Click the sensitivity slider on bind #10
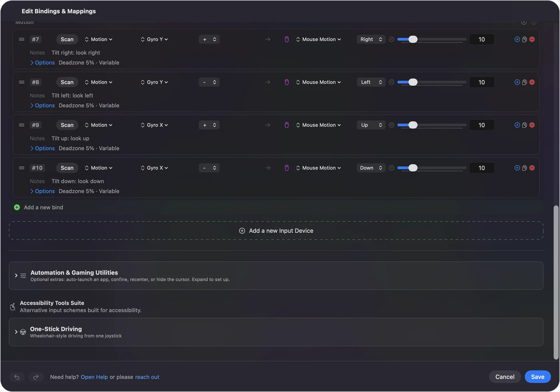560x392 pixels. 432,168
